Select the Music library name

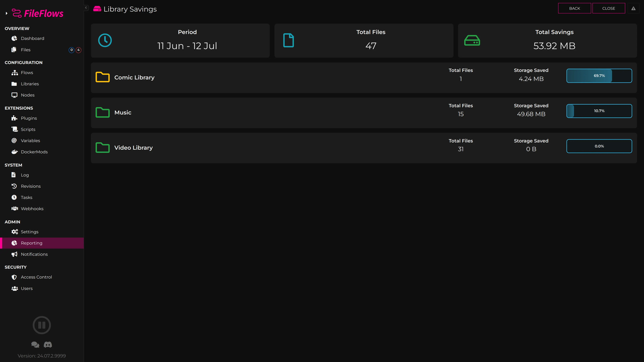tap(123, 112)
